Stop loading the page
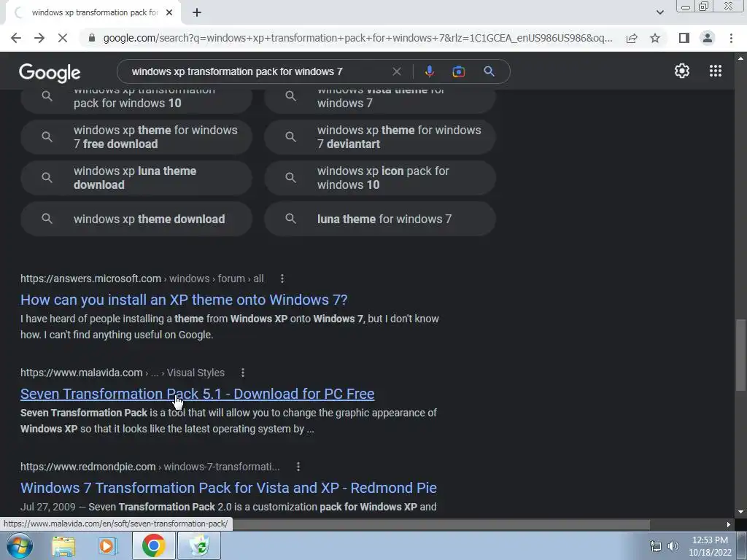This screenshot has width=747, height=560. pyautogui.click(x=63, y=38)
